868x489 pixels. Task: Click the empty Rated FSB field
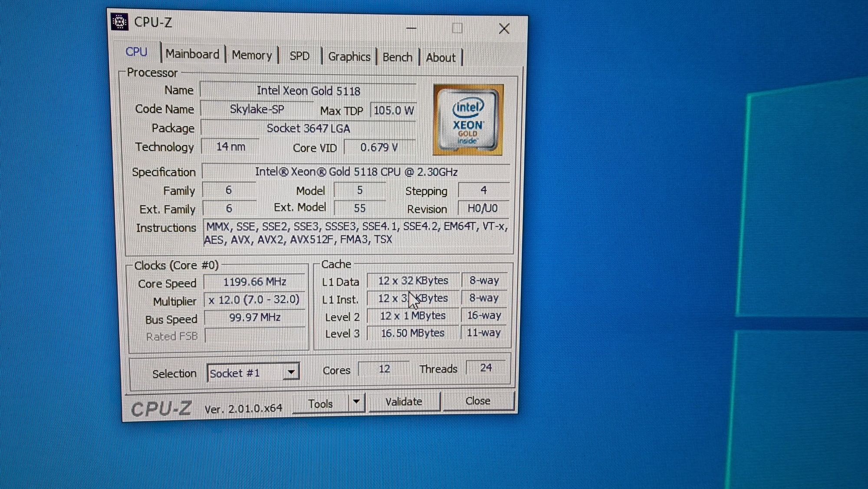255,335
